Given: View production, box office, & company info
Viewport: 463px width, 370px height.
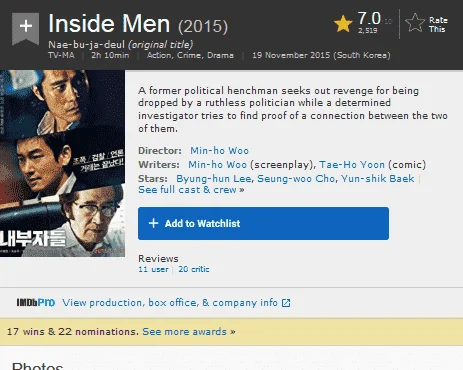Looking at the screenshot, I should [170, 303].
